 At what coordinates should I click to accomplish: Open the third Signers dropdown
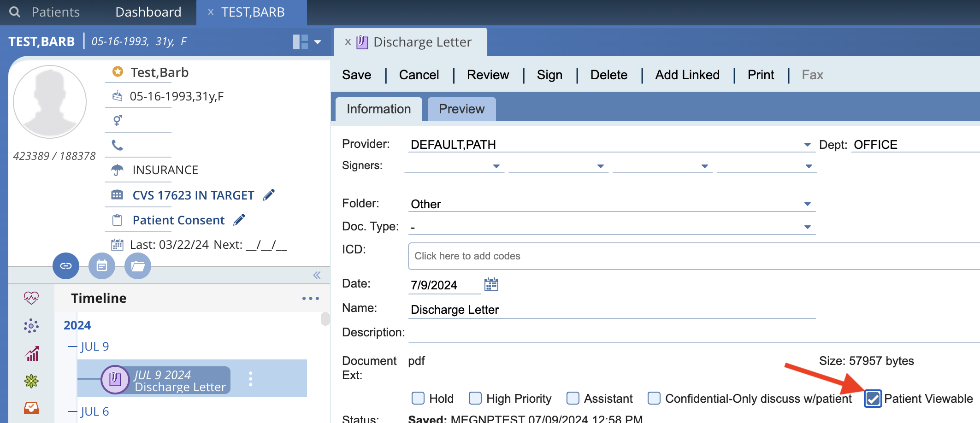coord(704,166)
